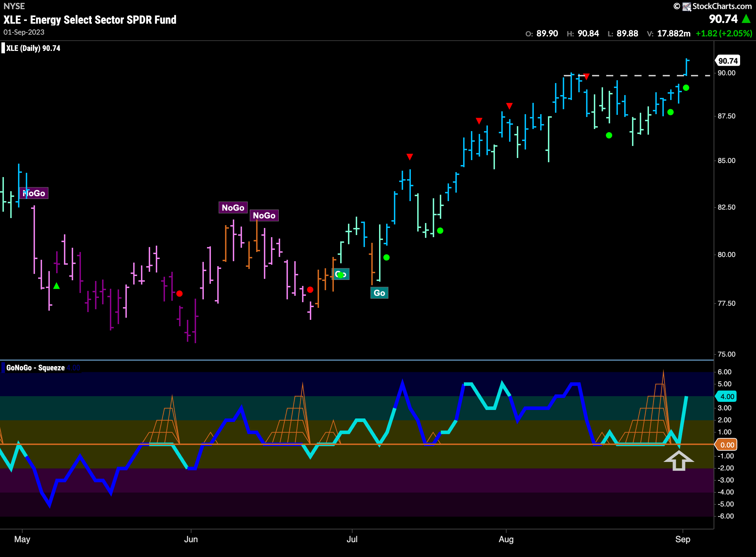Click the Aug label on the time axis

506,540
